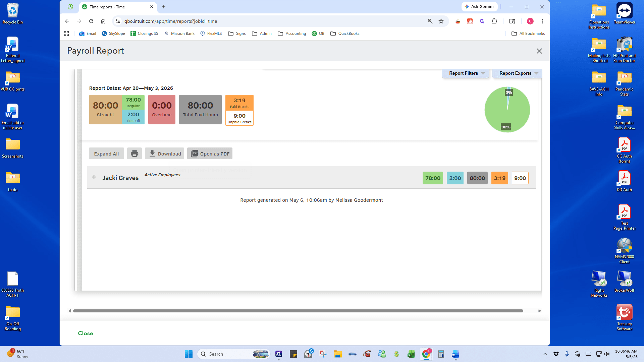Click the browser reload icon

pyautogui.click(x=91, y=21)
